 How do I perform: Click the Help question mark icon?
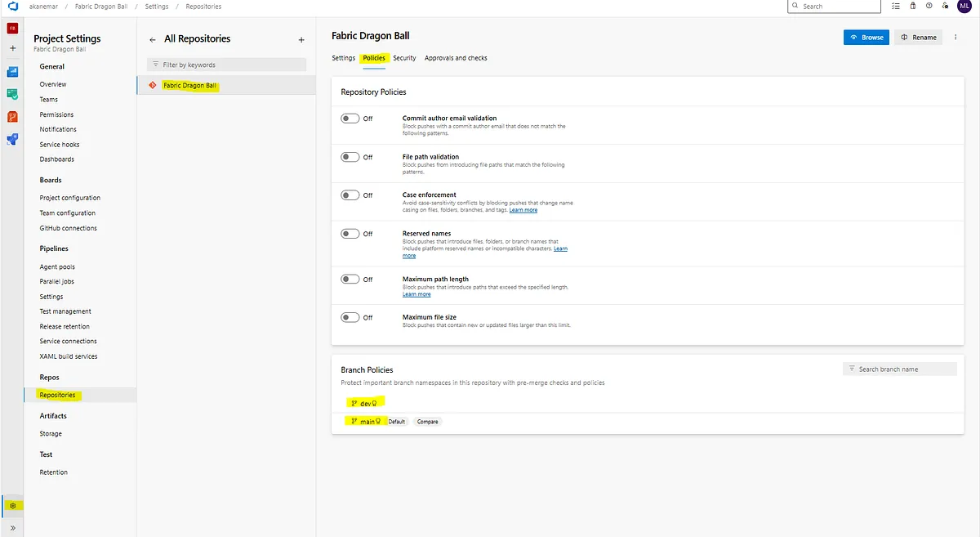pyautogui.click(x=929, y=6)
